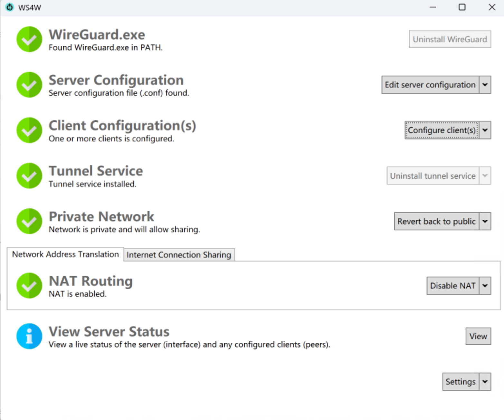Click the WS4W app icon in title bar
This screenshot has width=504, height=420.
(10, 7)
